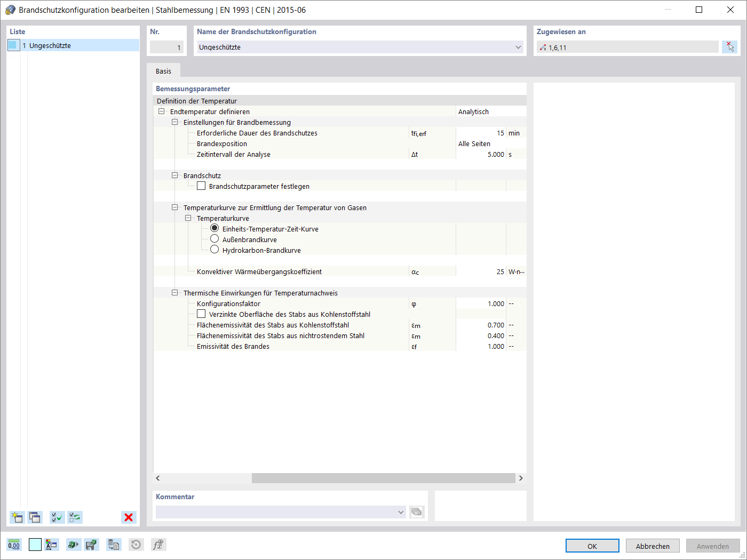Click the load default settings icon
Screen dimensions: 747x560
(73, 545)
